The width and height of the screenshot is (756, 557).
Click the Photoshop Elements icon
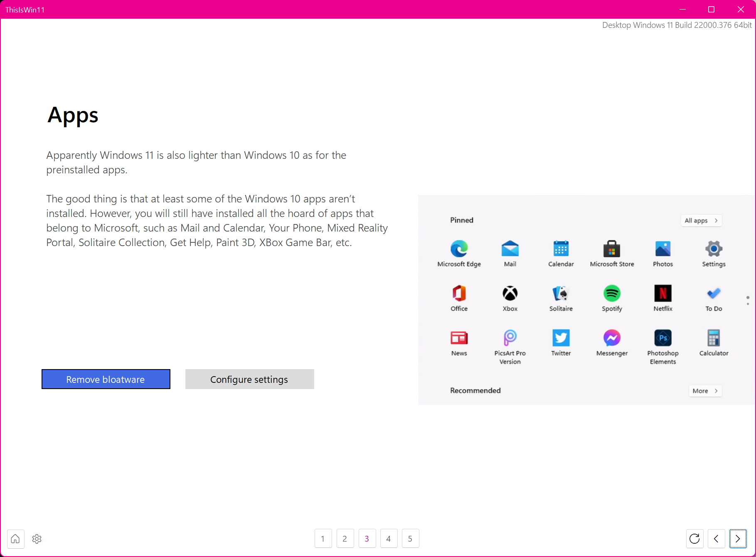663,338
